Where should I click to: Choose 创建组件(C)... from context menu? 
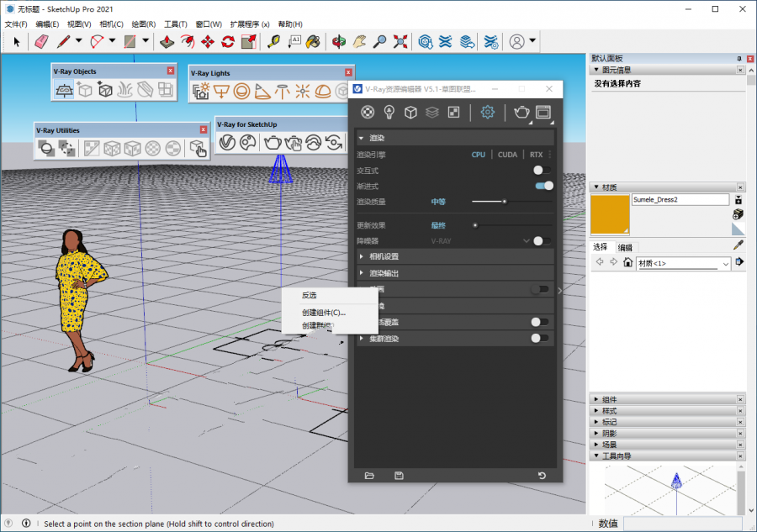330,313
